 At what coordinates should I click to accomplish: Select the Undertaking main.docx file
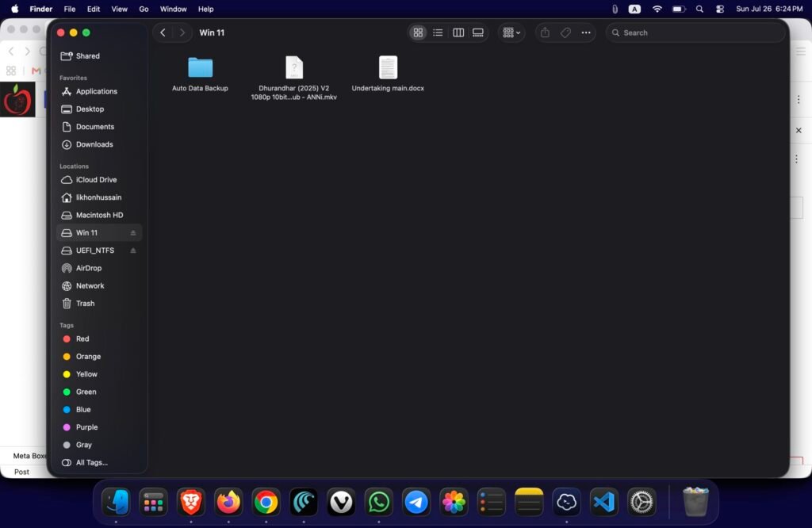(388, 74)
